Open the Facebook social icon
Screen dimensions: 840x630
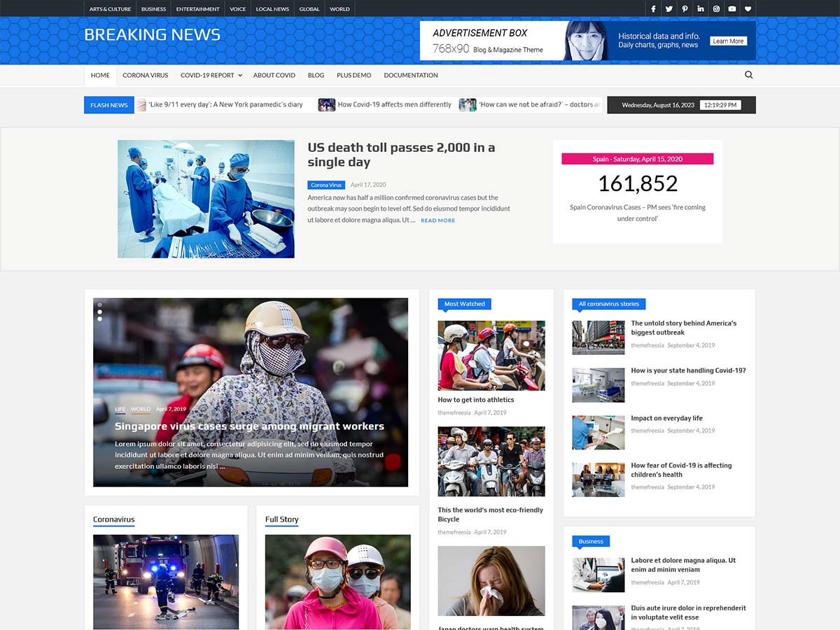click(653, 9)
